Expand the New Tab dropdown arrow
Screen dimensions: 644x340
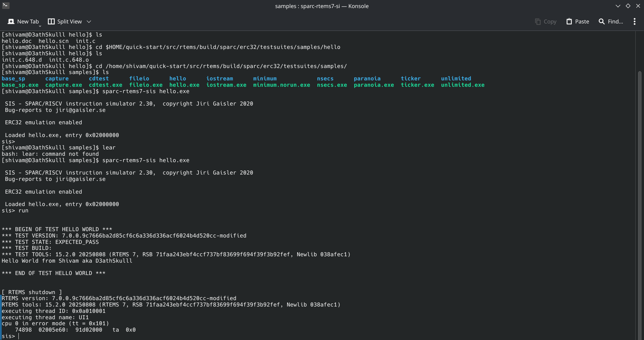click(40, 26)
